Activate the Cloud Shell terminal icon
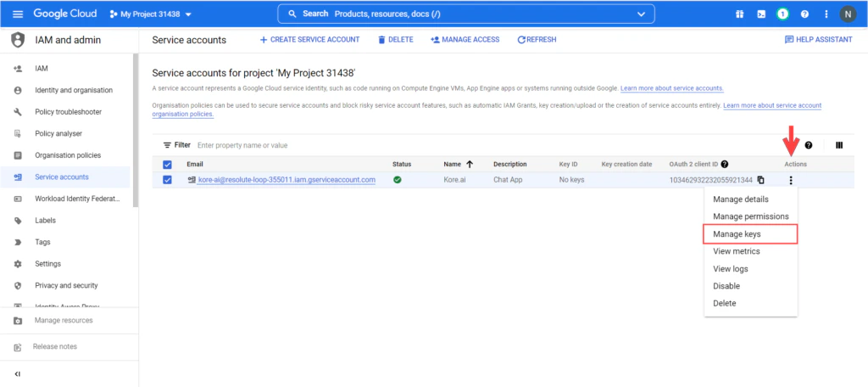This screenshot has width=868, height=387. 761,14
